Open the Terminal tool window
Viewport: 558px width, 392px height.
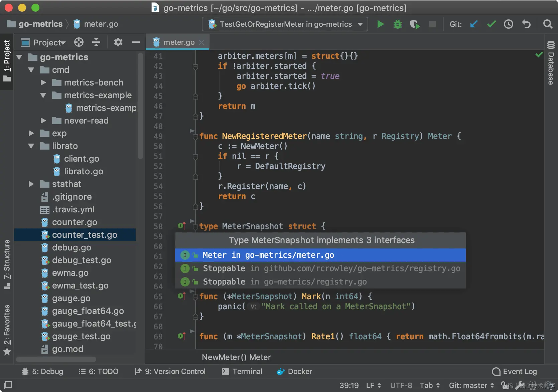click(x=242, y=371)
